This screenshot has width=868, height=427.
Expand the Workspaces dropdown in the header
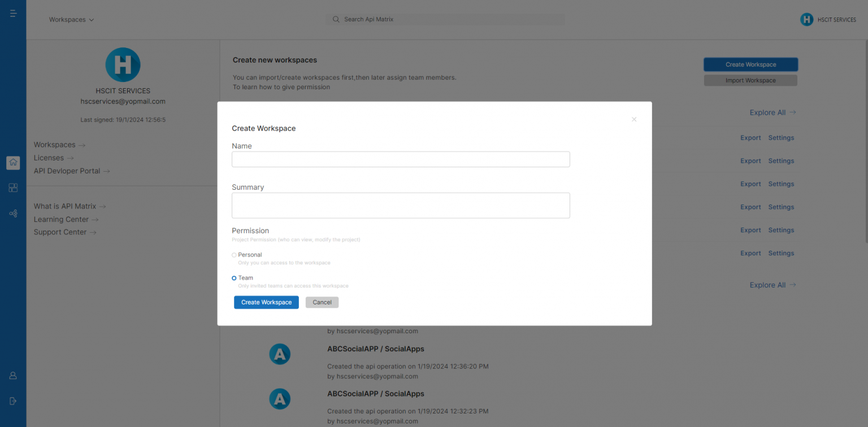(x=71, y=19)
